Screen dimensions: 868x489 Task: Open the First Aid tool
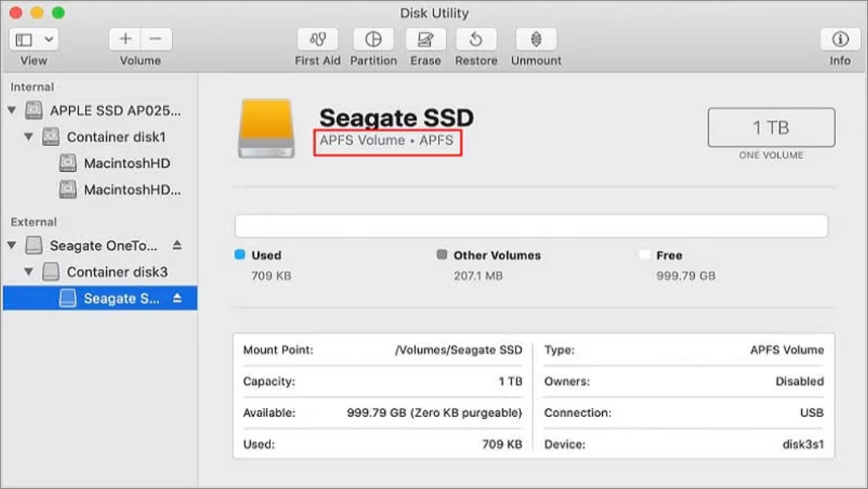point(317,39)
